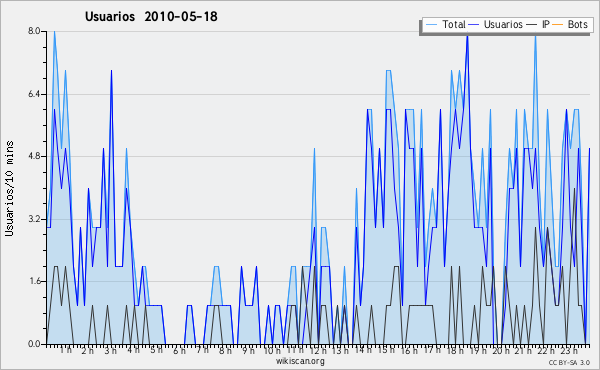Screen dimensions: 600x370
Task: Click the '3.2' y-axis value
Action: [x=34, y=219]
